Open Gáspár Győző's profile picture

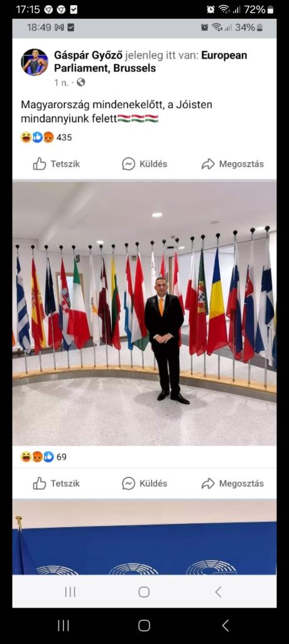(x=35, y=62)
